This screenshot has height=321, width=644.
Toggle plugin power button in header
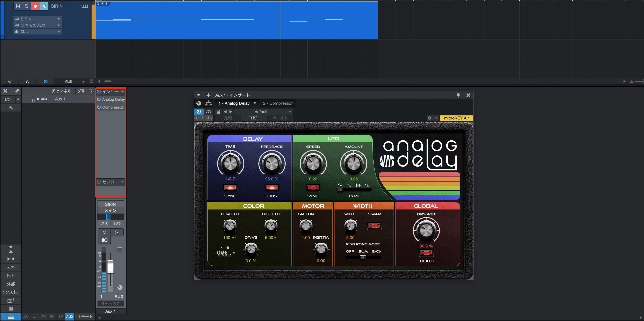pos(199,111)
